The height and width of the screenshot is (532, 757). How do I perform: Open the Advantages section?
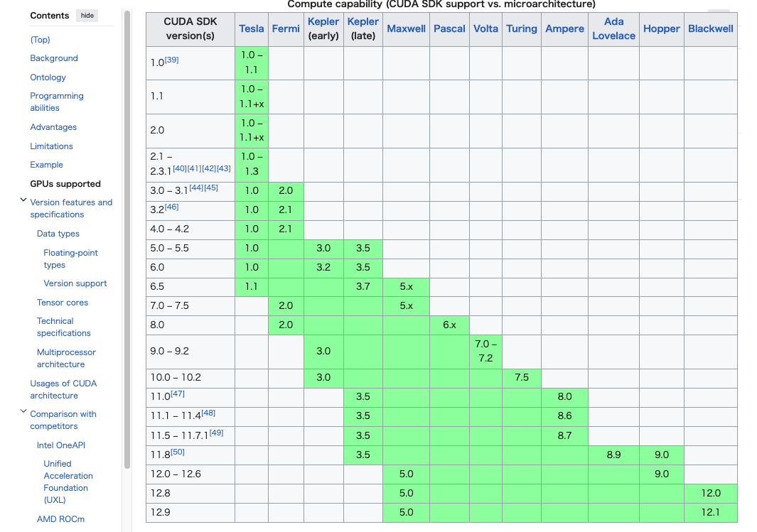[53, 127]
